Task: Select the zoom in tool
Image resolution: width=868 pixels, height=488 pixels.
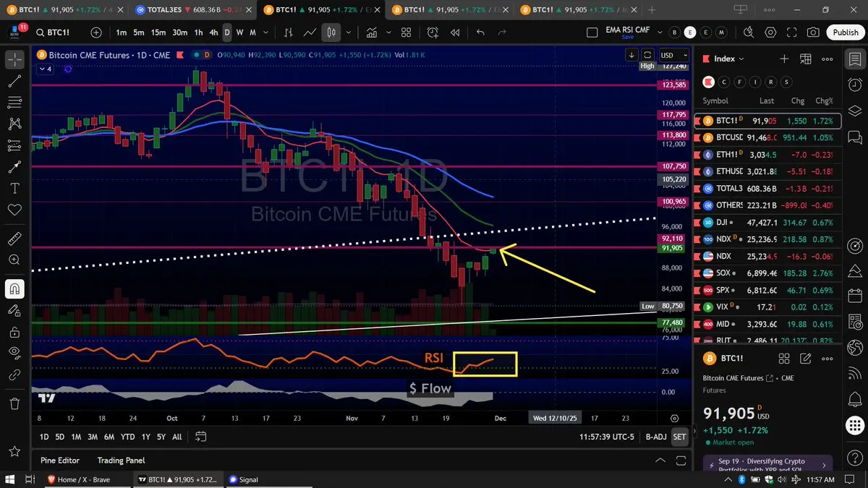Action: click(x=14, y=260)
